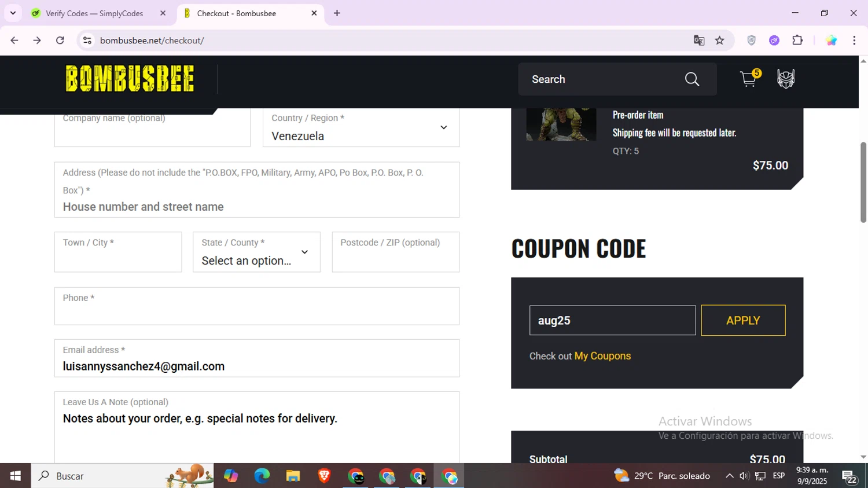868x488 pixels.
Task: Open the account avatar icon
Action: 786,79
